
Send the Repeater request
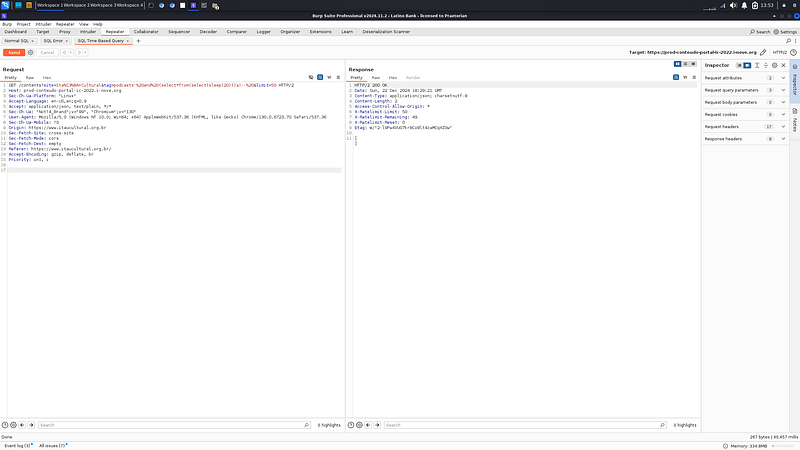coord(14,53)
